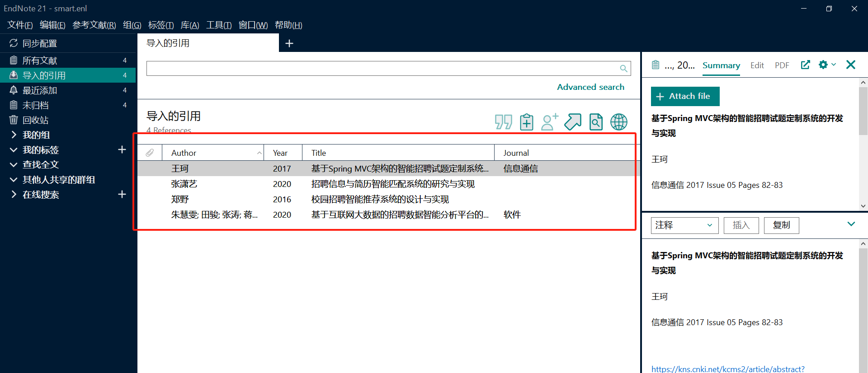Click in the search input field
The height and width of the screenshot is (373, 868).
click(x=382, y=69)
